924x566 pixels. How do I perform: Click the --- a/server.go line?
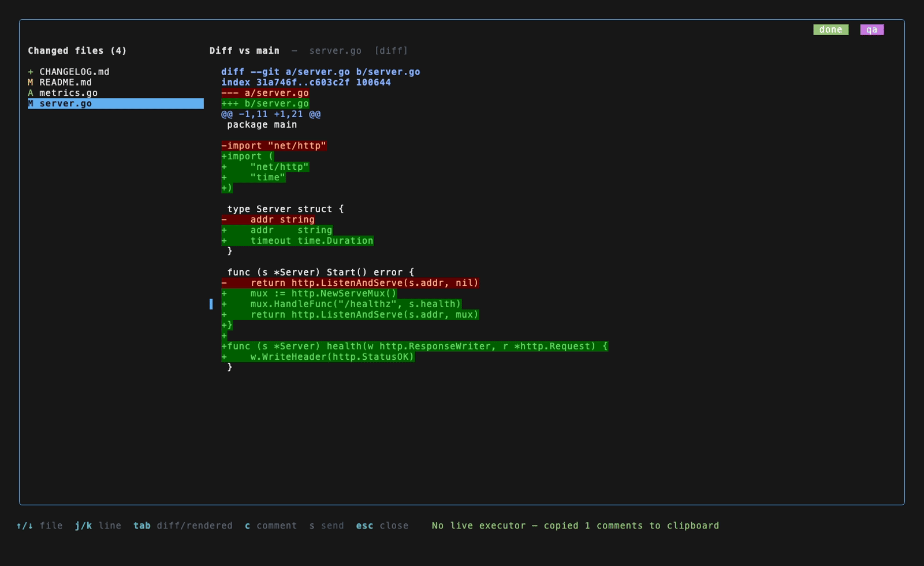[265, 93]
